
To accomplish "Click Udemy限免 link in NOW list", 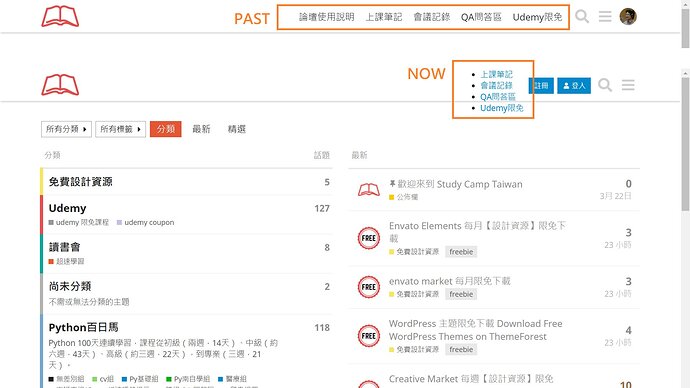I will click(502, 108).
